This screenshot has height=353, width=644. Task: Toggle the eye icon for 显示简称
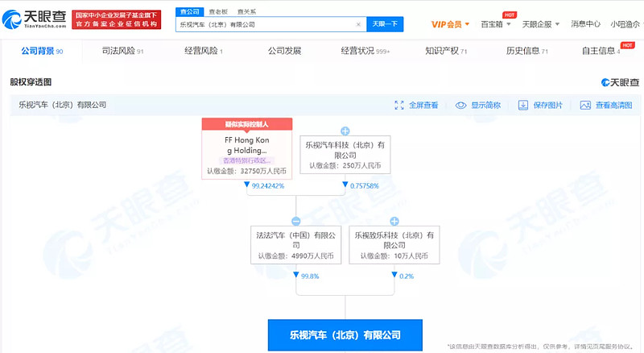coord(460,106)
